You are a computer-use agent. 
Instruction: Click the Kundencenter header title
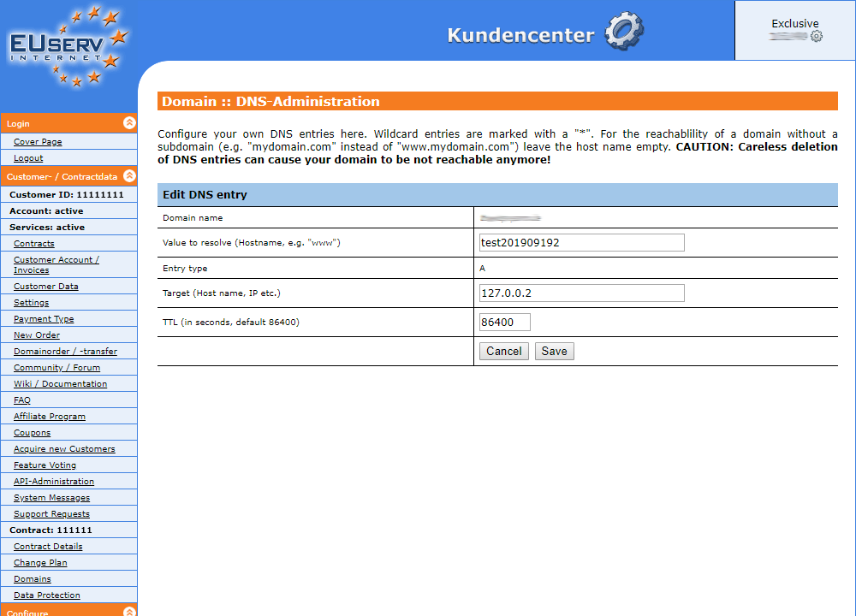(x=520, y=35)
